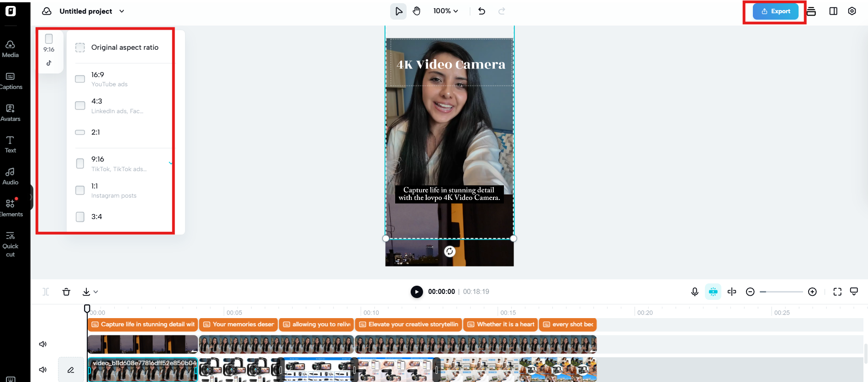This screenshot has height=382, width=868.
Task: Open the Avatars panel
Action: [10, 113]
